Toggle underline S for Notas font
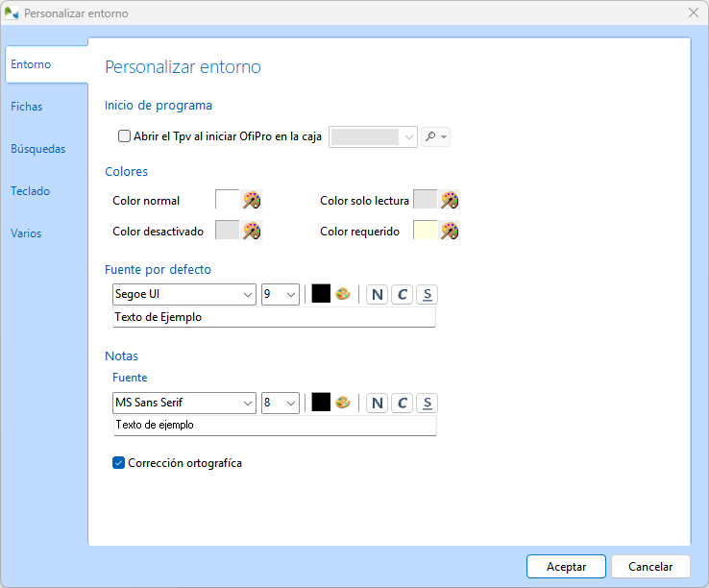Screen dimensions: 709x588 click(x=427, y=403)
